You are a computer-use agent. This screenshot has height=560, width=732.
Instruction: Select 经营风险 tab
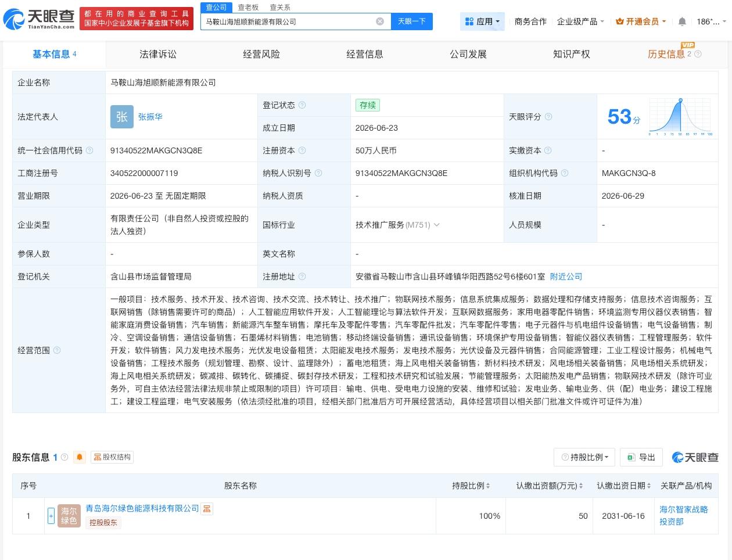[x=261, y=54]
